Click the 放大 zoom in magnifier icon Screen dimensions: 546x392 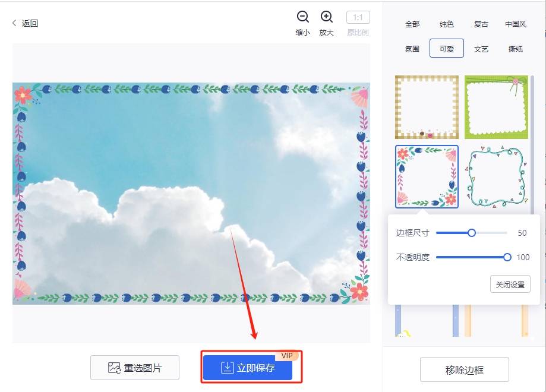326,17
